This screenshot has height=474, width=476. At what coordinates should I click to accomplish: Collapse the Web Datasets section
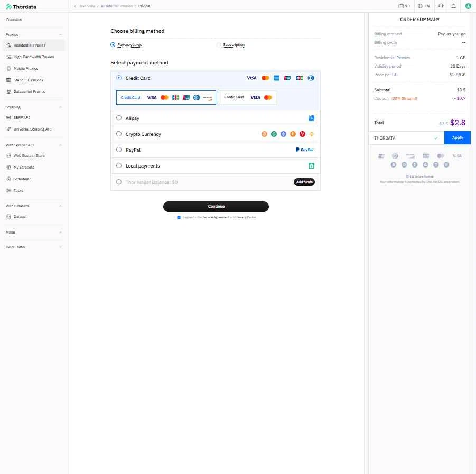pos(60,206)
